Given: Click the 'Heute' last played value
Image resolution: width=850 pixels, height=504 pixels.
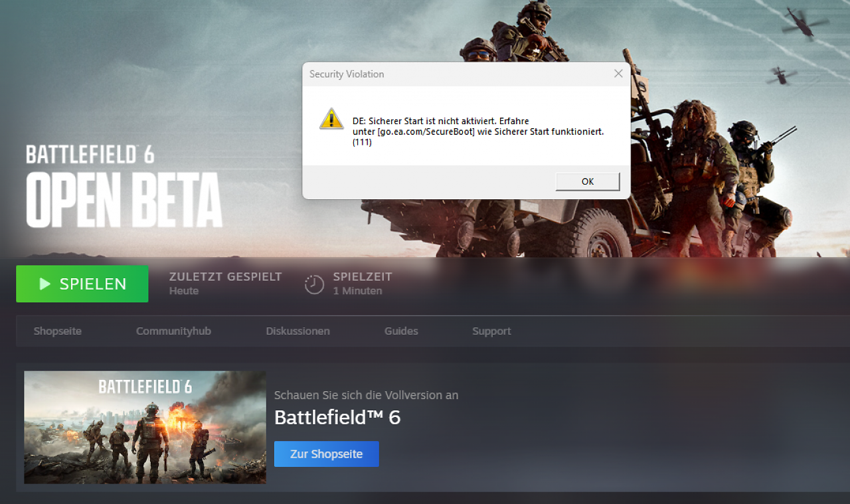Looking at the screenshot, I should click(x=184, y=291).
